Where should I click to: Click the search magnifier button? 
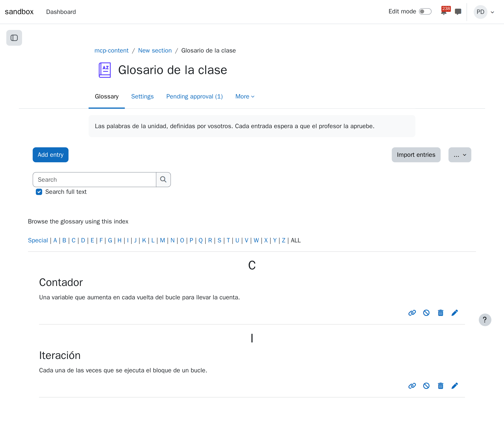(x=163, y=180)
